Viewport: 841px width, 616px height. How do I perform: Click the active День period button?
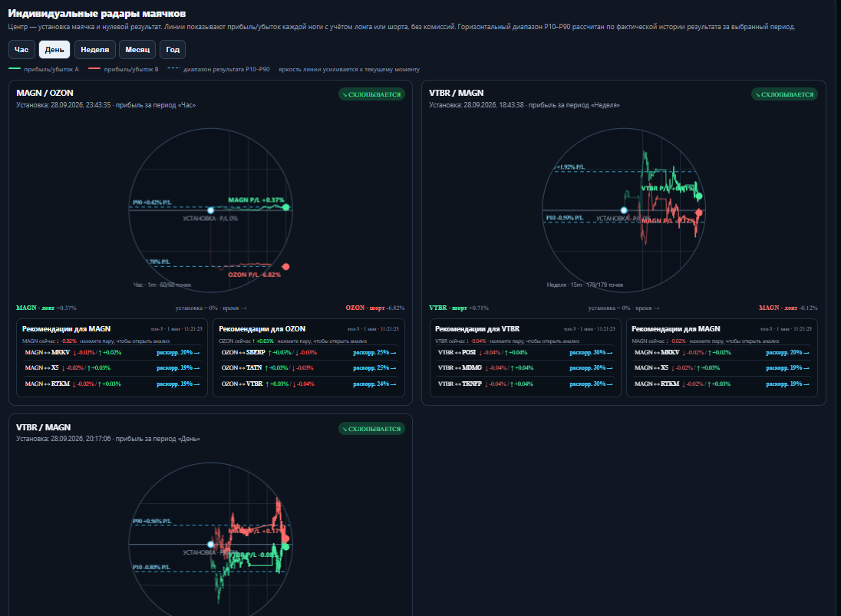(54, 49)
